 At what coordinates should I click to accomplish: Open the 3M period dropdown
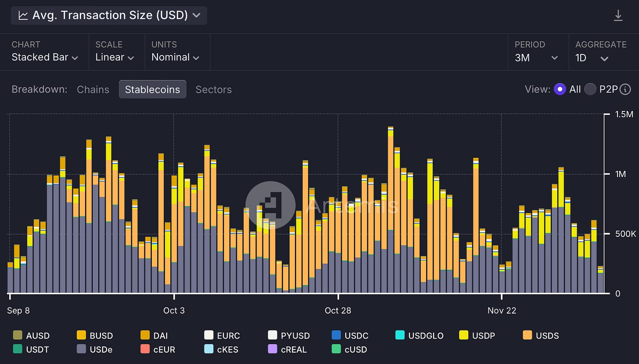click(536, 58)
